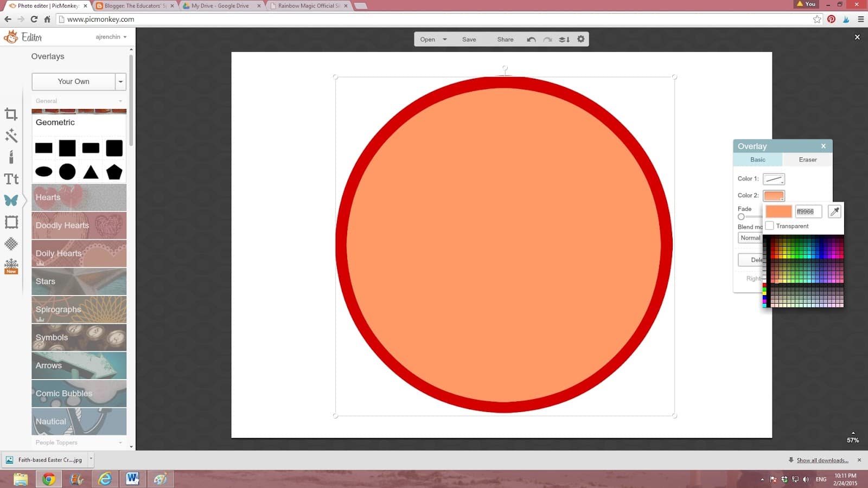Image resolution: width=868 pixels, height=488 pixels.
Task: Open settings gear in editor toolbar
Action: point(581,39)
